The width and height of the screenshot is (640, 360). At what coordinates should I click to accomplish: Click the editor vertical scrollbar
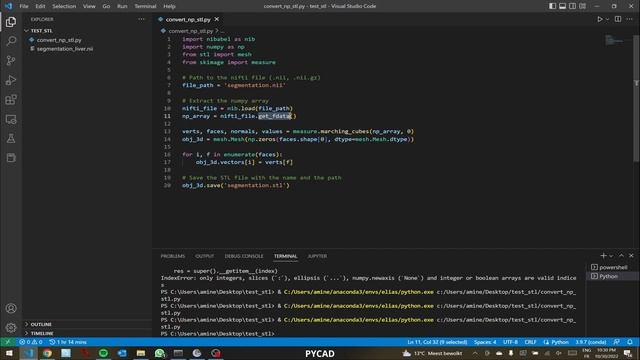(636, 98)
